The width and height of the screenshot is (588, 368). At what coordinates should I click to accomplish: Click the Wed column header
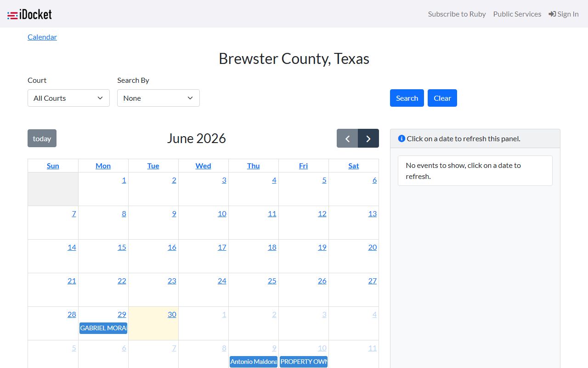pyautogui.click(x=203, y=166)
